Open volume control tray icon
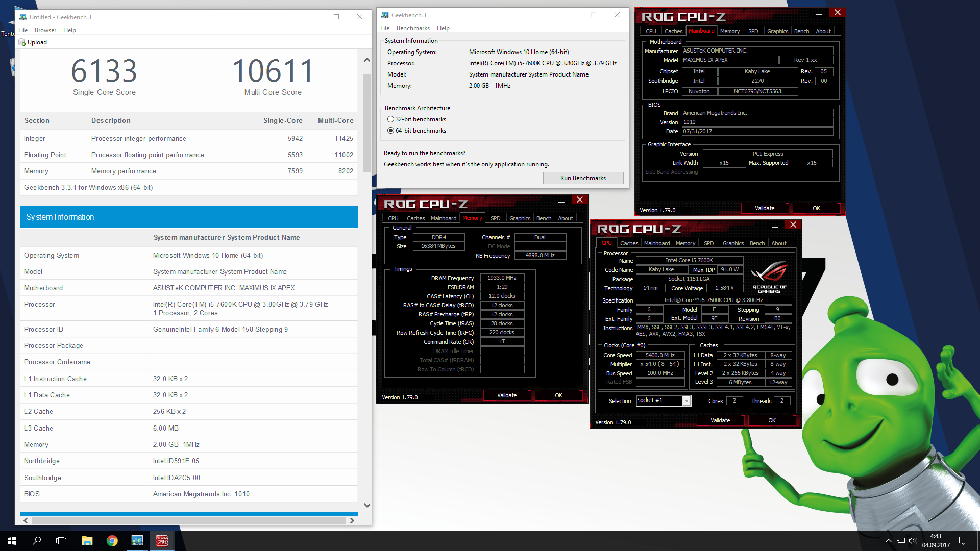This screenshot has width=980, height=551. point(913,541)
